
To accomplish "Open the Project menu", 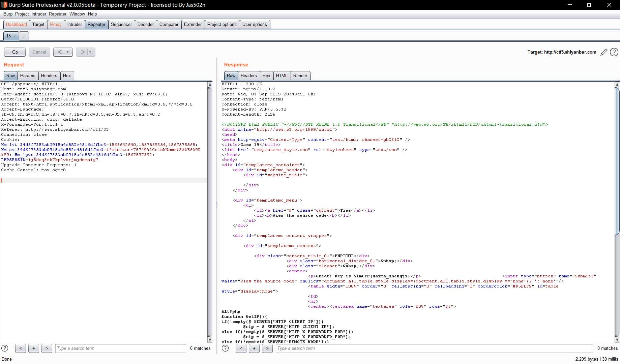I will tap(22, 14).
